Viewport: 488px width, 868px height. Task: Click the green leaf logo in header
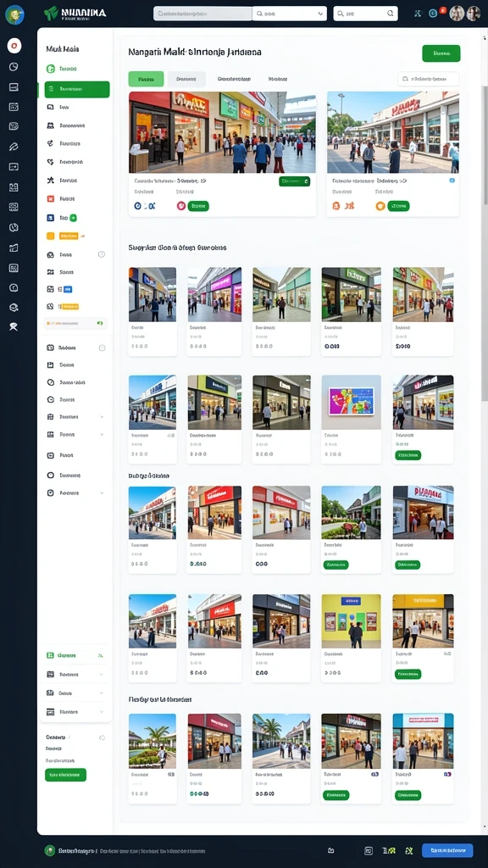point(51,14)
